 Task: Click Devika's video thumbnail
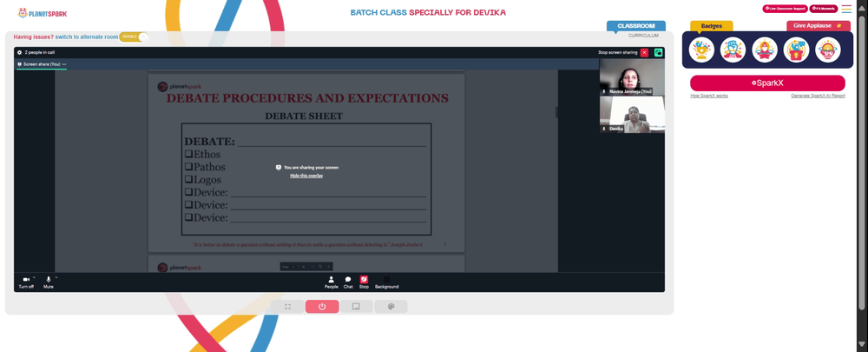click(632, 114)
